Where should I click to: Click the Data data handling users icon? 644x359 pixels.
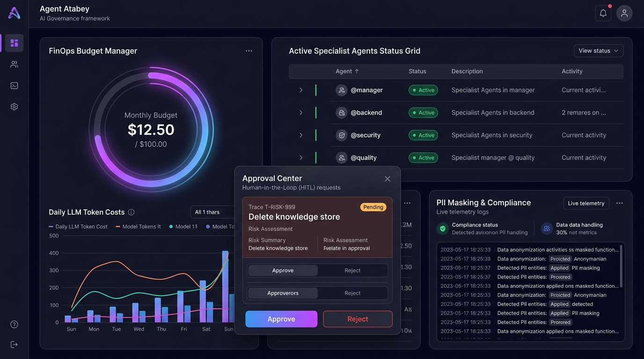[x=547, y=229]
